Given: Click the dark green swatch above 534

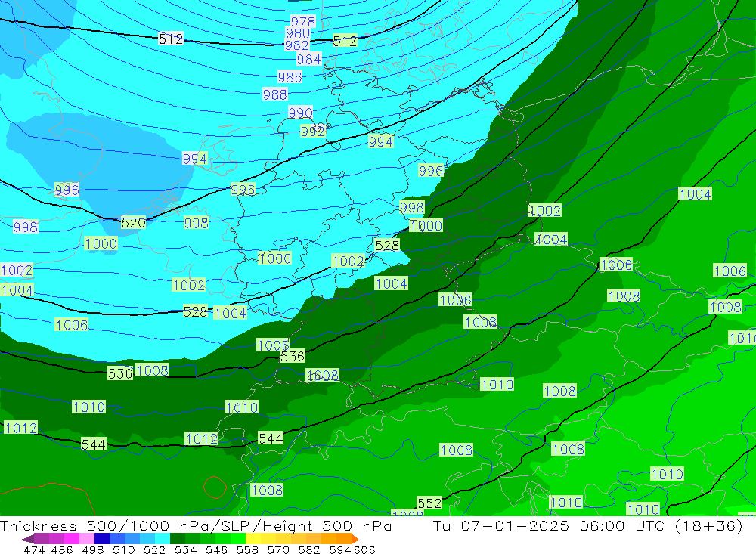Looking at the screenshot, I should click(178, 538).
